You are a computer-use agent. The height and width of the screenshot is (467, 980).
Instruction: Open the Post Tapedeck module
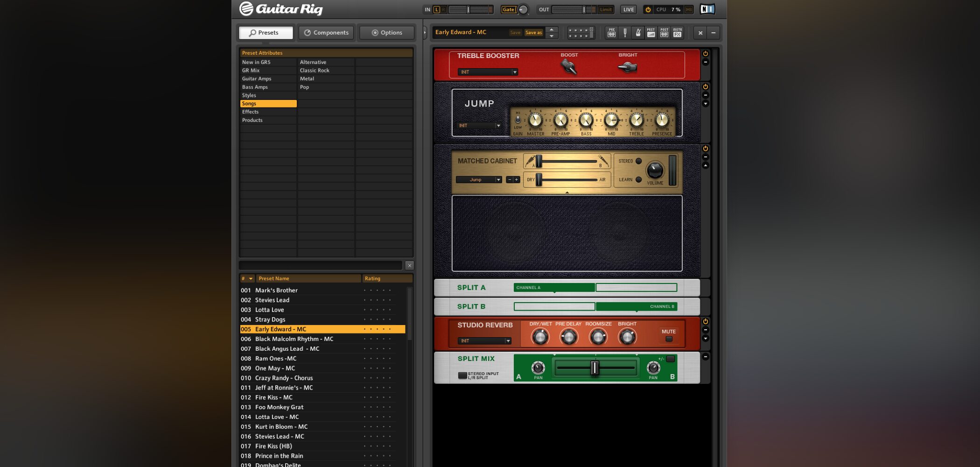[664, 33]
